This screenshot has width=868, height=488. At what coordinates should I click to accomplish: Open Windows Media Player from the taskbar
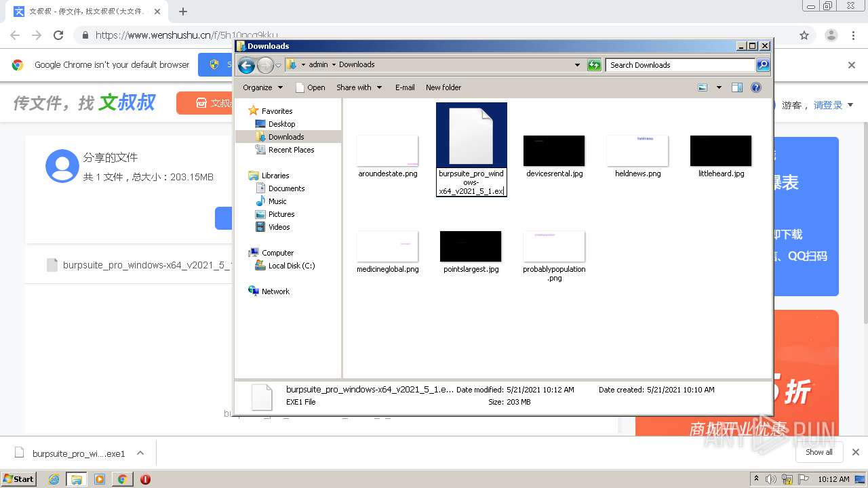click(100, 479)
